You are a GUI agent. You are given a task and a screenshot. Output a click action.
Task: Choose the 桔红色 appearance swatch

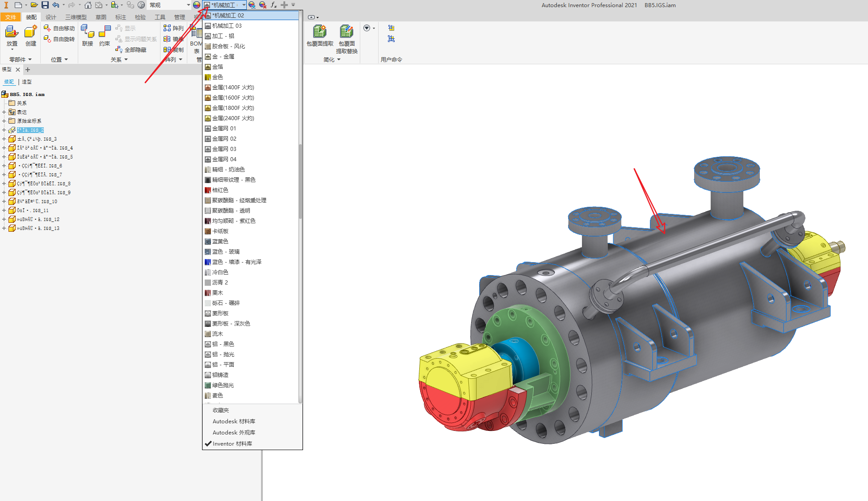[x=220, y=190]
